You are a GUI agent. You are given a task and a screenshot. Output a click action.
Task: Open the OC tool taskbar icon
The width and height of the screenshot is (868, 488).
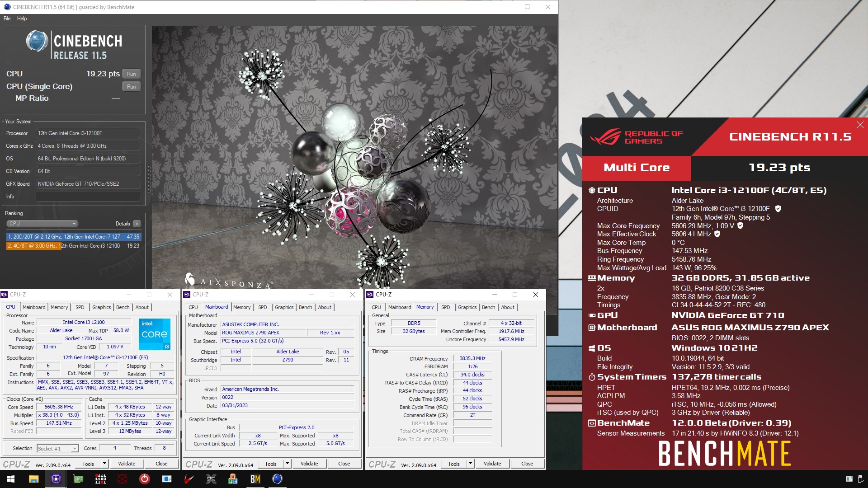(211, 479)
